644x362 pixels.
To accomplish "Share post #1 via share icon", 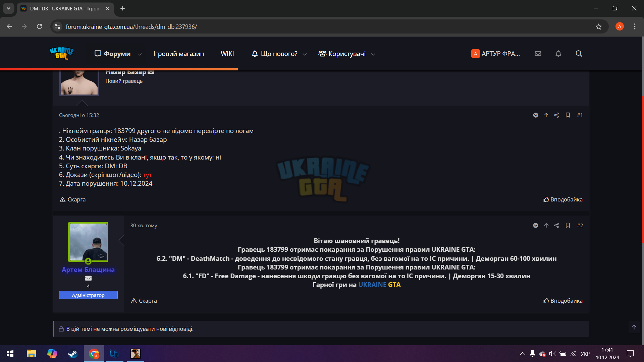I will click(x=556, y=115).
